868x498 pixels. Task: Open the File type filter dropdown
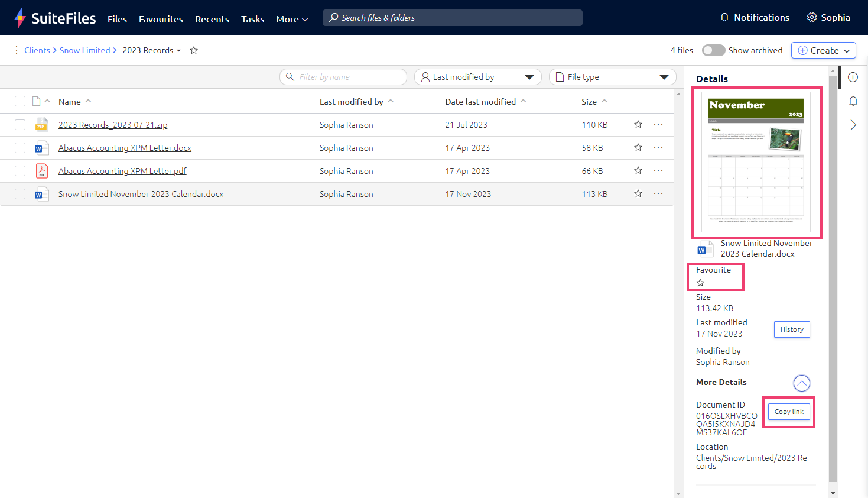pyautogui.click(x=612, y=77)
